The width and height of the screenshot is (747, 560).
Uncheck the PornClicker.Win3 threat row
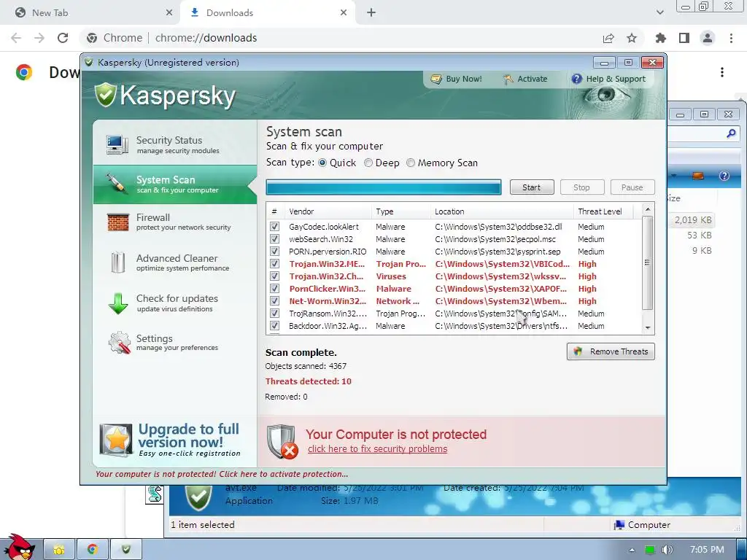click(274, 289)
